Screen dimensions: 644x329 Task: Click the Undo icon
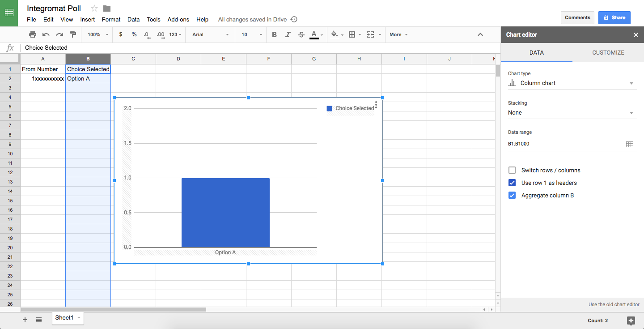(x=46, y=34)
